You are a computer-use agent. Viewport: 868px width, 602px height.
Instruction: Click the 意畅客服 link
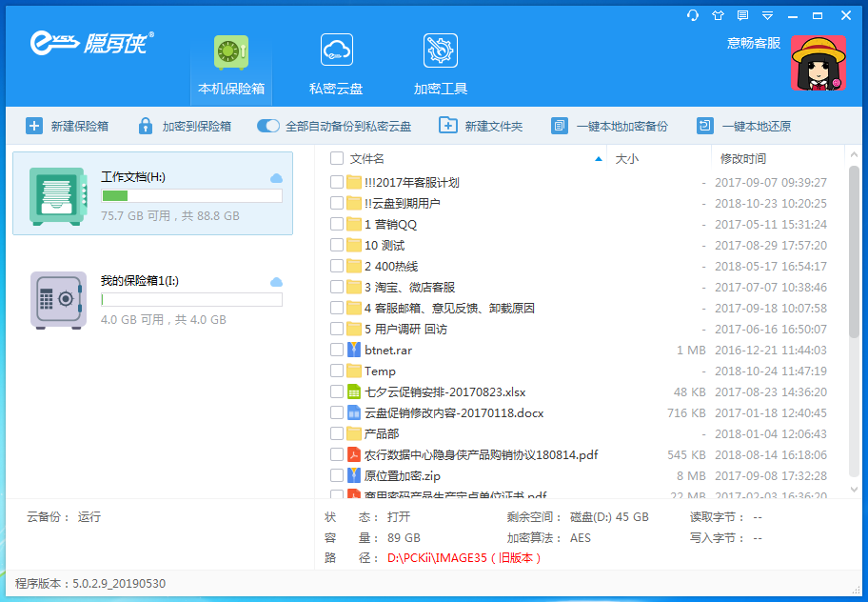(x=753, y=42)
